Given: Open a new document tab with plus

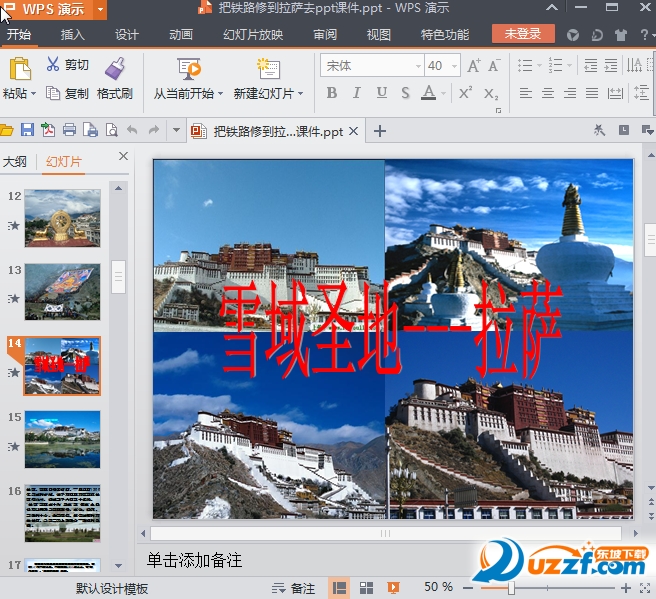Looking at the screenshot, I should pyautogui.click(x=379, y=131).
